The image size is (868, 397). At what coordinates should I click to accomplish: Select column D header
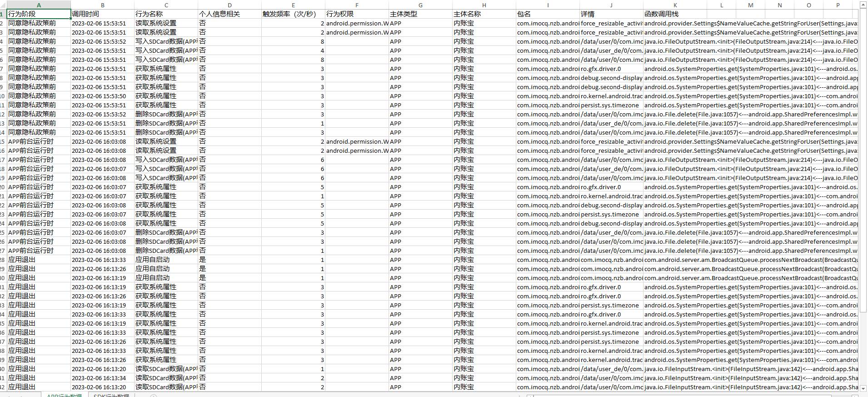pyautogui.click(x=230, y=5)
